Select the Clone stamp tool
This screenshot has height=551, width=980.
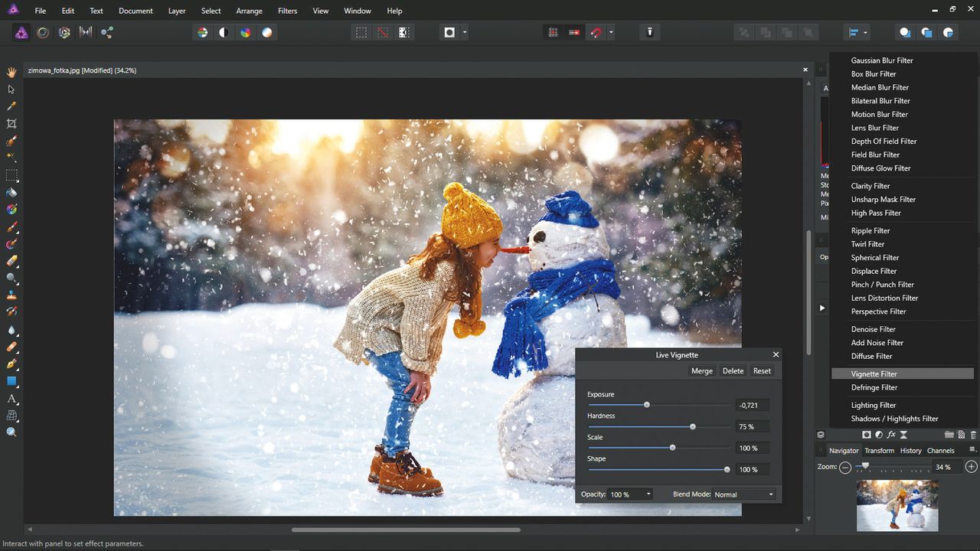coord(11,295)
